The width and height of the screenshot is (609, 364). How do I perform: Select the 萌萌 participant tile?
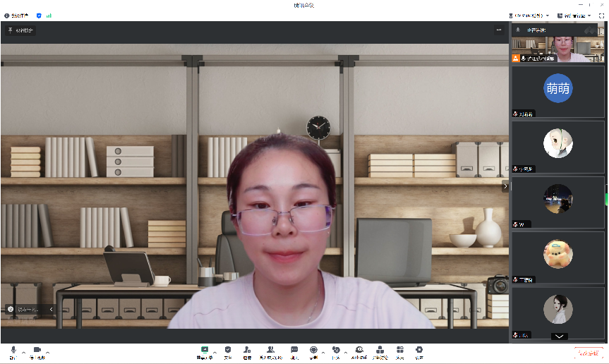pos(557,92)
